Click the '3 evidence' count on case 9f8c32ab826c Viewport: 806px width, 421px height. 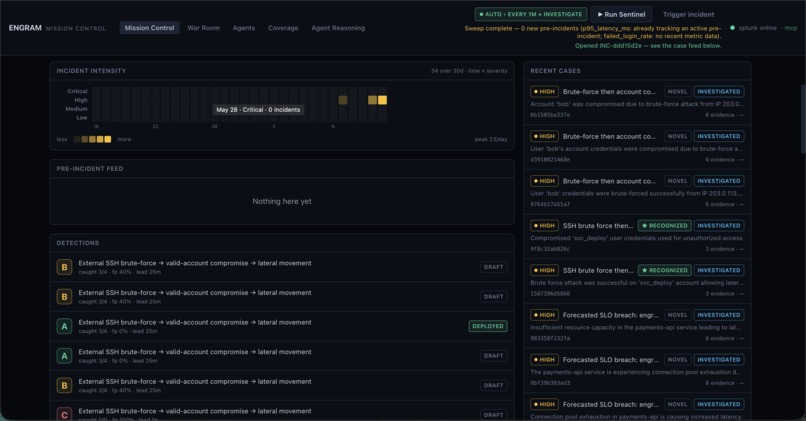point(720,249)
